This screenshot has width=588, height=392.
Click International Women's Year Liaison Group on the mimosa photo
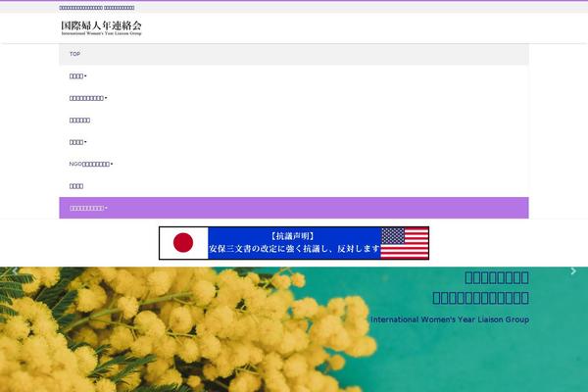coord(450,319)
